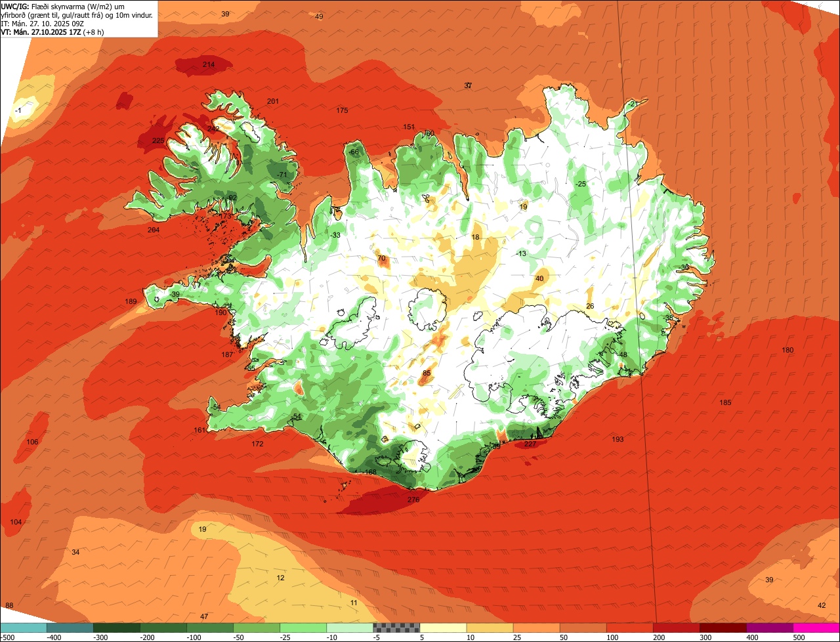Click the map value -71
Image resolution: width=840 pixels, height=642 pixels.
[283, 175]
